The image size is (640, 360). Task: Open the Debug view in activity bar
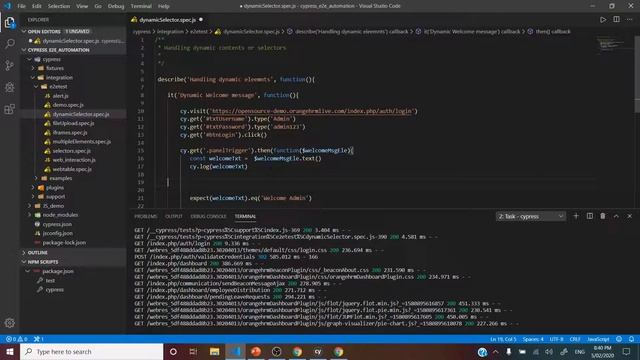tap(10, 87)
